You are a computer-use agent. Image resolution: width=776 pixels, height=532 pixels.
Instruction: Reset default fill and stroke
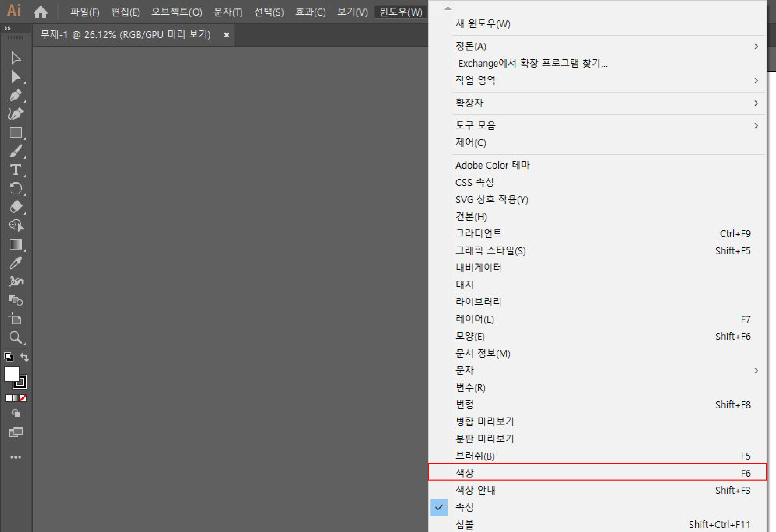pos(9,357)
